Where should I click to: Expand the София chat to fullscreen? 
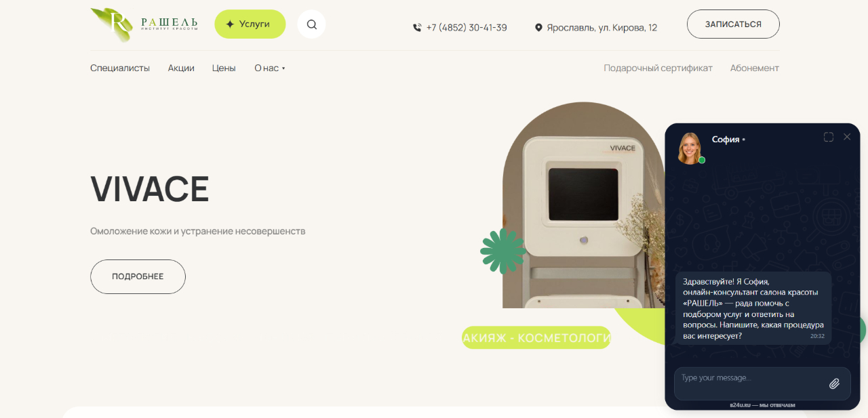pyautogui.click(x=828, y=137)
